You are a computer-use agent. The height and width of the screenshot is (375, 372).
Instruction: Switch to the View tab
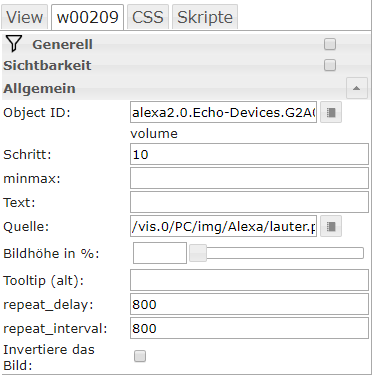pyautogui.click(x=24, y=17)
